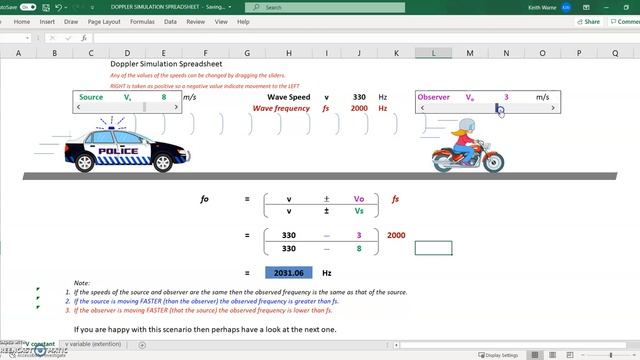The height and width of the screenshot is (360, 640).
Task: Click the horizontal scrollbar left arrow
Action: [x=396, y=345]
